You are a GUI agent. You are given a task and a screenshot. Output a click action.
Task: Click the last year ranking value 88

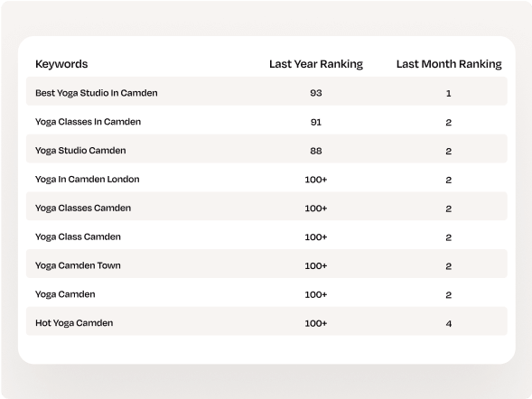tap(316, 151)
